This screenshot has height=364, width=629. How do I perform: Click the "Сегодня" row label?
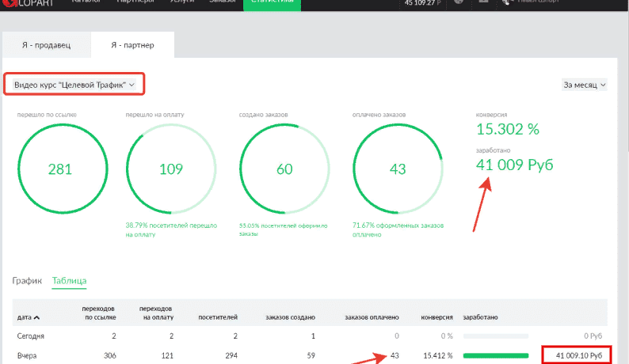(x=30, y=336)
